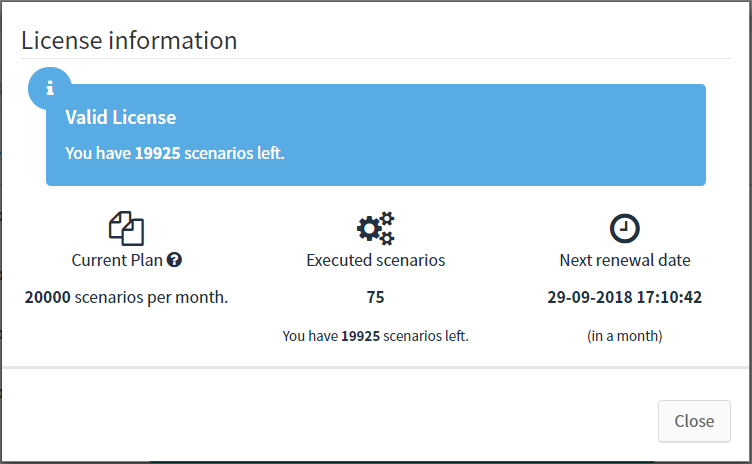Screen dimensions: 752x464
Task: Click 'Current Plan' label
Action: 117,260
